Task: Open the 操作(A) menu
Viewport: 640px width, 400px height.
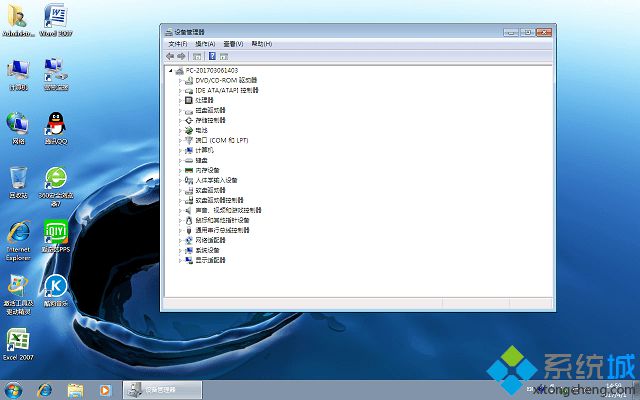Action: [205, 44]
